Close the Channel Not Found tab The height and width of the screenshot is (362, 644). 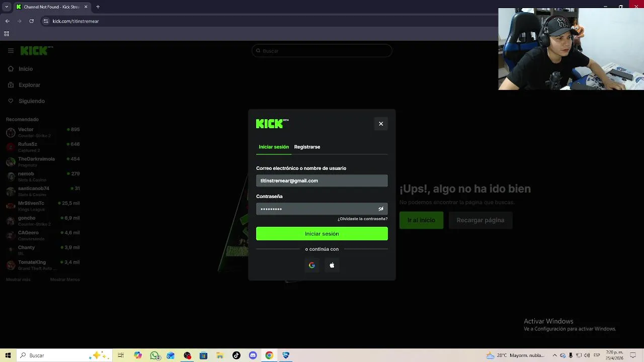pyautogui.click(x=86, y=7)
